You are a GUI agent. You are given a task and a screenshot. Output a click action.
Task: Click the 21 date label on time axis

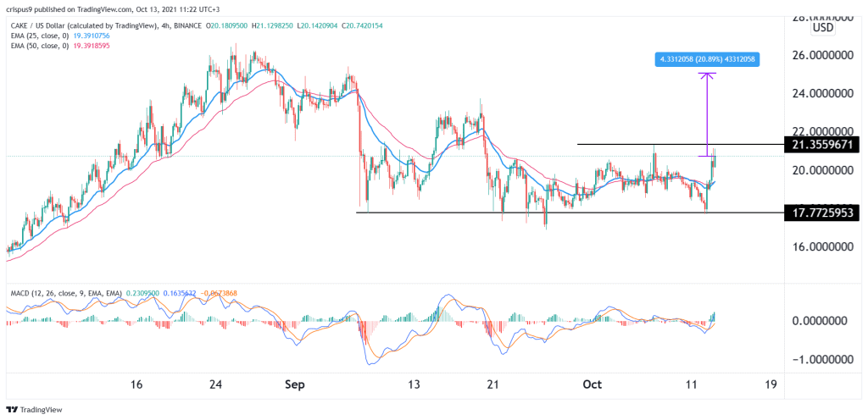(x=493, y=384)
